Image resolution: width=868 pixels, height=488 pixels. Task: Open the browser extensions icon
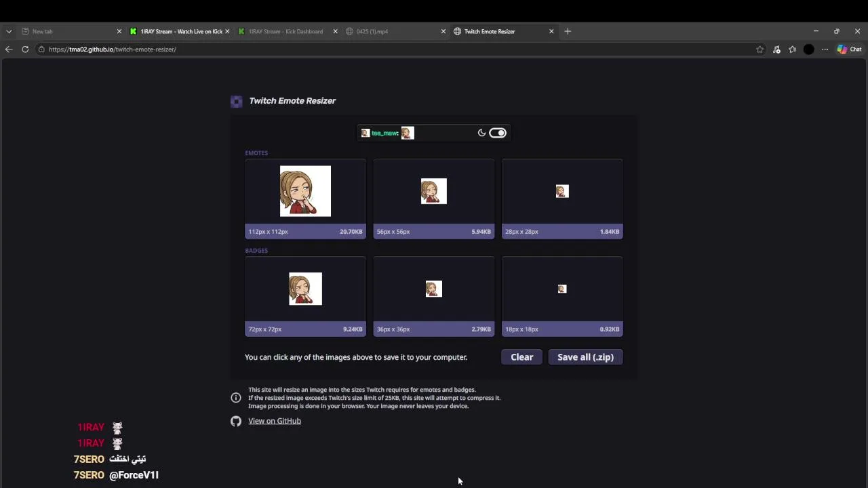pyautogui.click(x=776, y=49)
